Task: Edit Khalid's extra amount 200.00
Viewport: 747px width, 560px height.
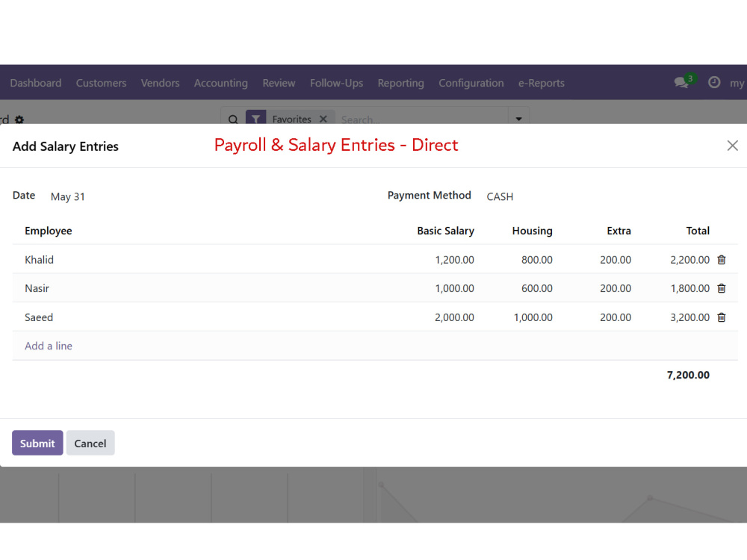Action: pyautogui.click(x=616, y=260)
